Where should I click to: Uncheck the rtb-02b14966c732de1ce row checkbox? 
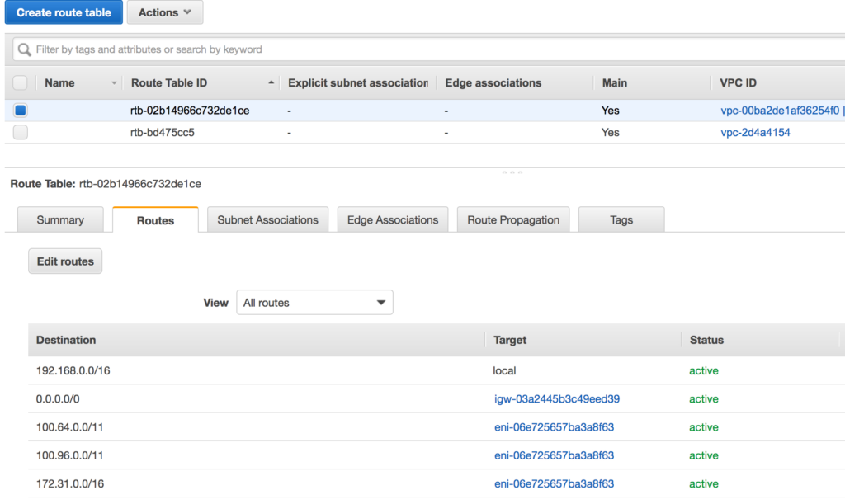coord(21,110)
